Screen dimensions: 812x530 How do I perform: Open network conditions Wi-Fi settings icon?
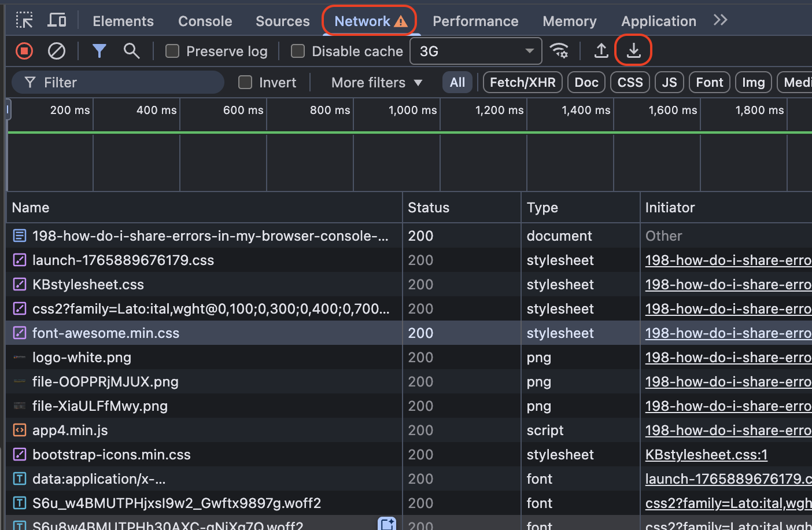(x=559, y=51)
